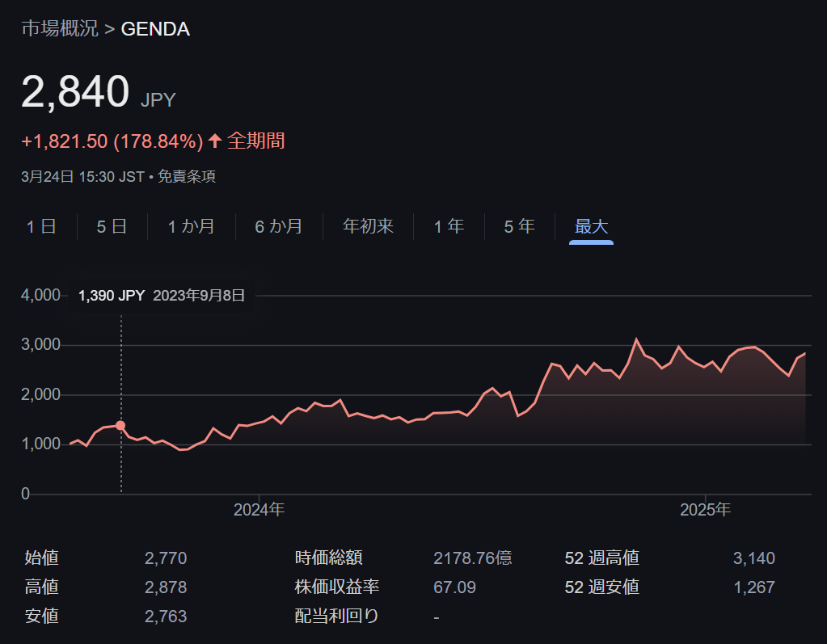Select the 最大 range tab
This screenshot has height=644, width=827.
point(591,226)
